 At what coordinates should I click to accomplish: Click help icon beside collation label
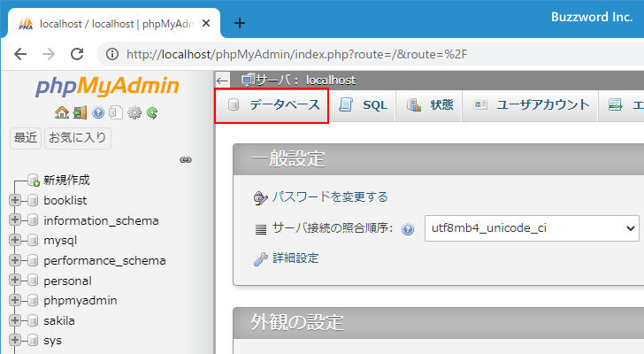[x=408, y=228]
